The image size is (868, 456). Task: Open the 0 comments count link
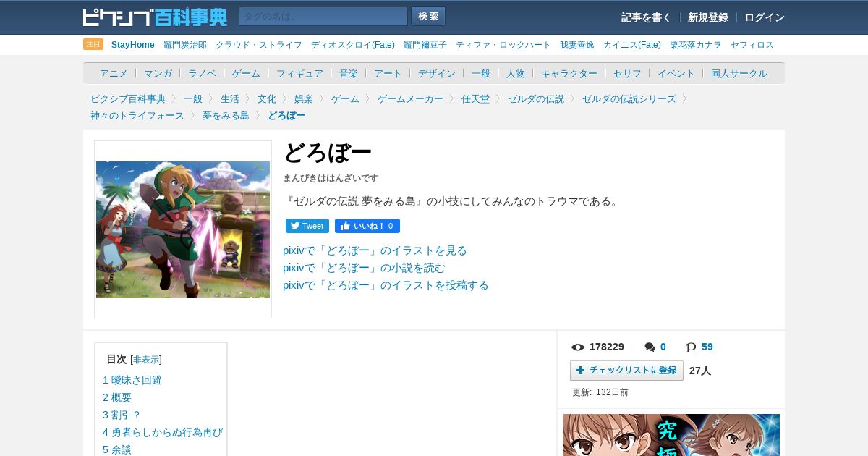pos(663,347)
